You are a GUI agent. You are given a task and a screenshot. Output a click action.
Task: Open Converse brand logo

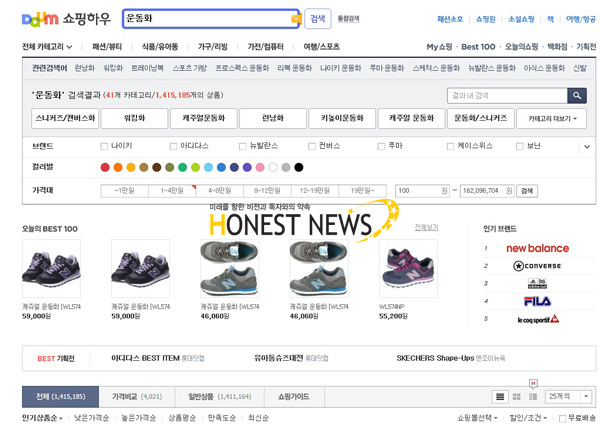(537, 266)
